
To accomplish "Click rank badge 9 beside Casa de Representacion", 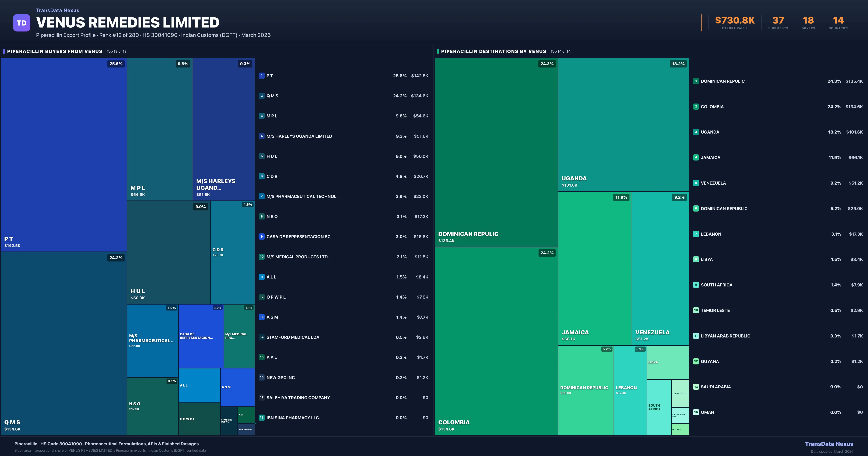I will [x=261, y=237].
